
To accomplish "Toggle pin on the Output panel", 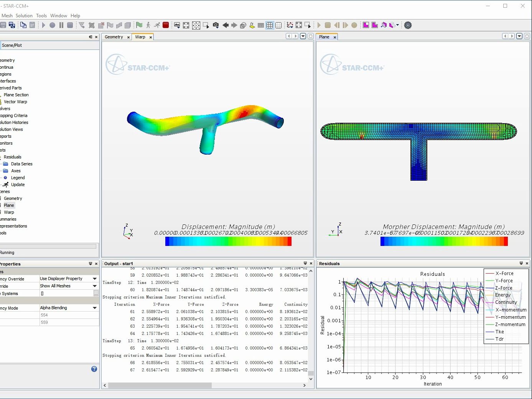I will tap(305, 263).
